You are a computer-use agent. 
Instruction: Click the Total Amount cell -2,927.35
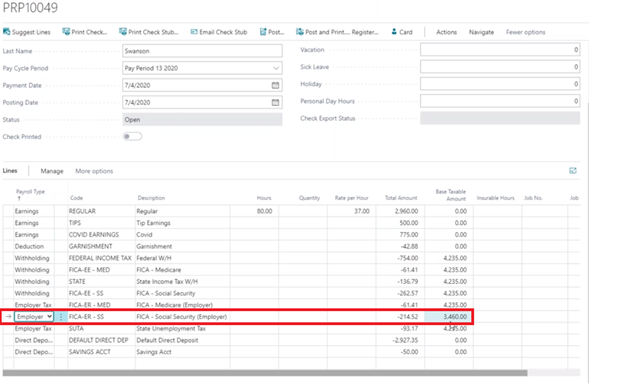point(400,340)
